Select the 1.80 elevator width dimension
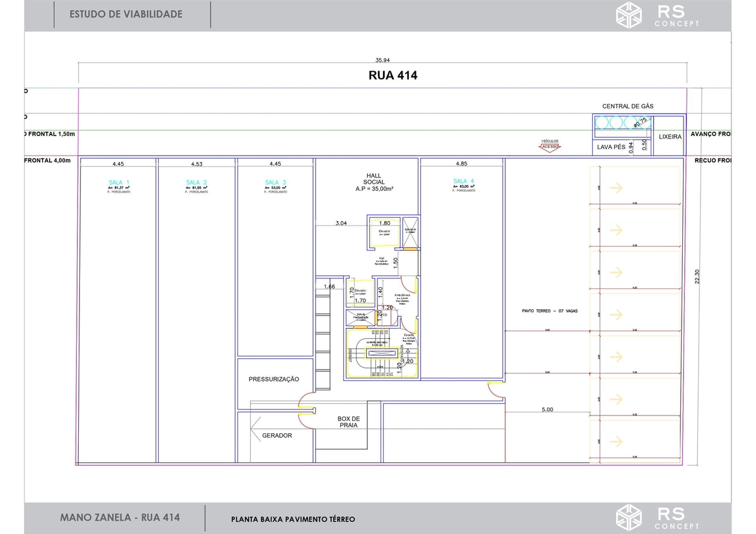The image size is (756, 534). 384,223
